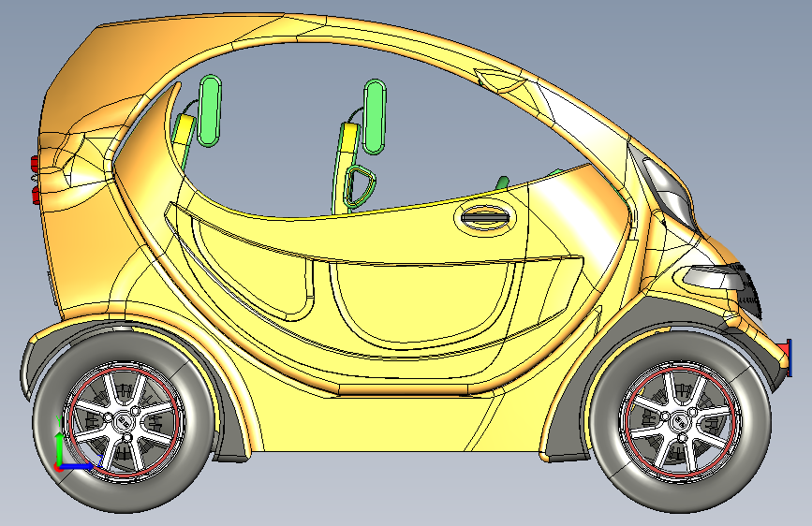Select the front headlight lens
This screenshot has height=526, width=812.
670,193
